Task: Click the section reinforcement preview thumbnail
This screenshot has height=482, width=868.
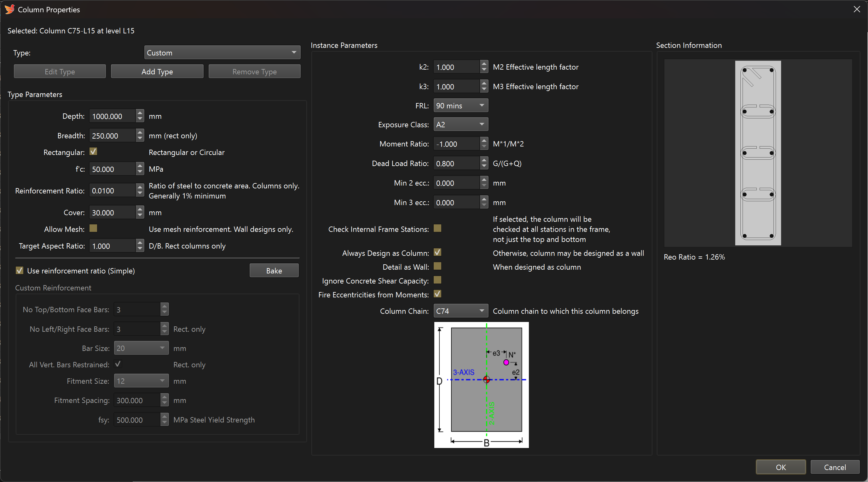Action: pyautogui.click(x=757, y=153)
